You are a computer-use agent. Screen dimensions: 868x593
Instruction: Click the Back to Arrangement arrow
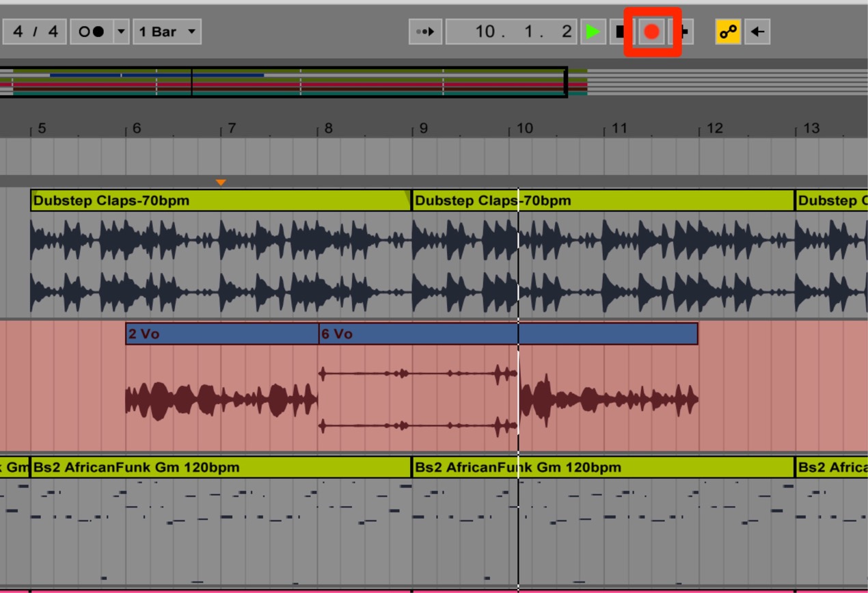(x=757, y=31)
